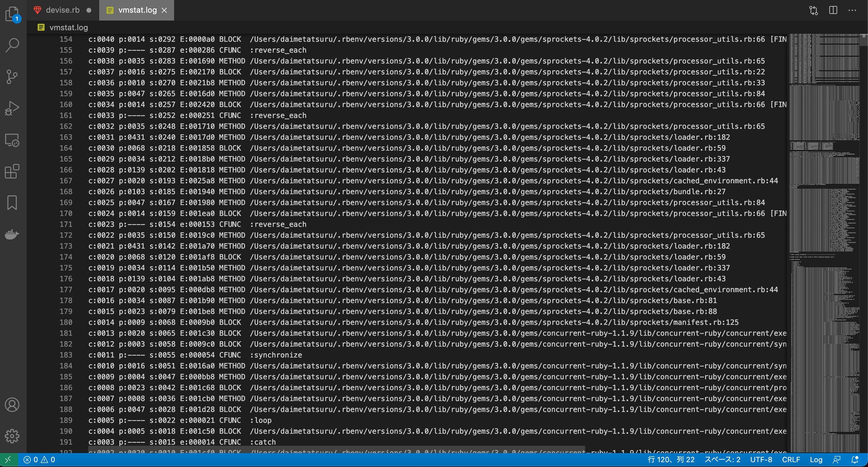Open the Run and Debug view
Viewport: 868px width, 467px height.
(x=12, y=108)
